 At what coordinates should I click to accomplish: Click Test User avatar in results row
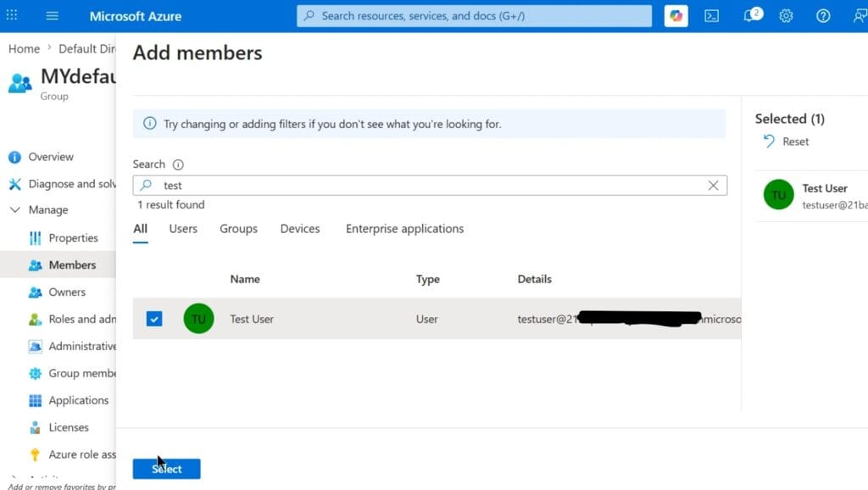pyautogui.click(x=198, y=319)
